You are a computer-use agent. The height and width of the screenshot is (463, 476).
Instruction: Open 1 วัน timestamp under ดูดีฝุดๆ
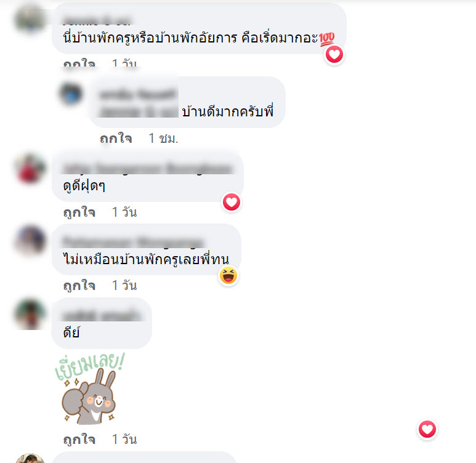tap(124, 212)
